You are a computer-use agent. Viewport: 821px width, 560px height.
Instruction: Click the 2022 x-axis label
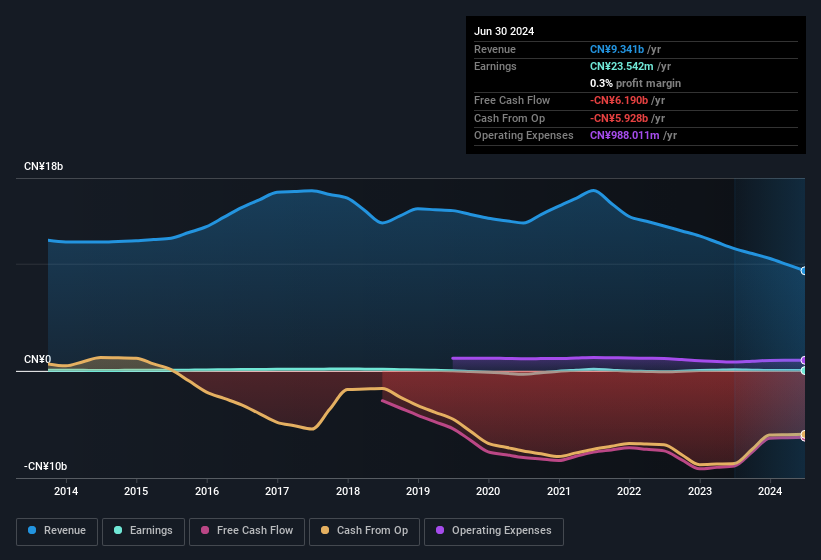pyautogui.click(x=629, y=491)
